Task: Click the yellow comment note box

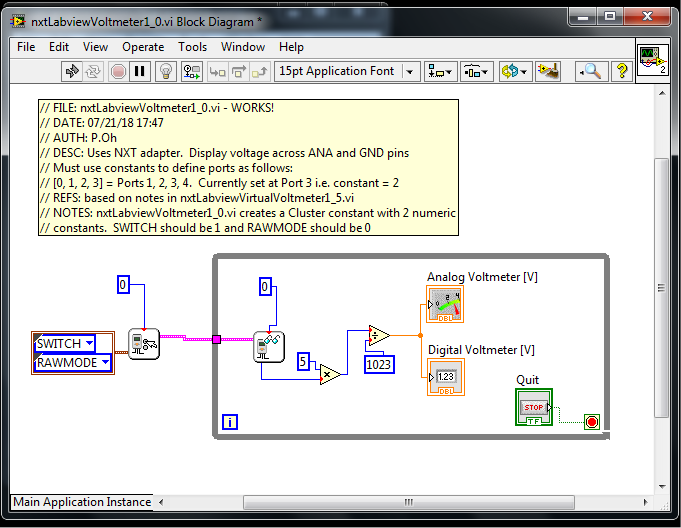Action: pos(248,168)
